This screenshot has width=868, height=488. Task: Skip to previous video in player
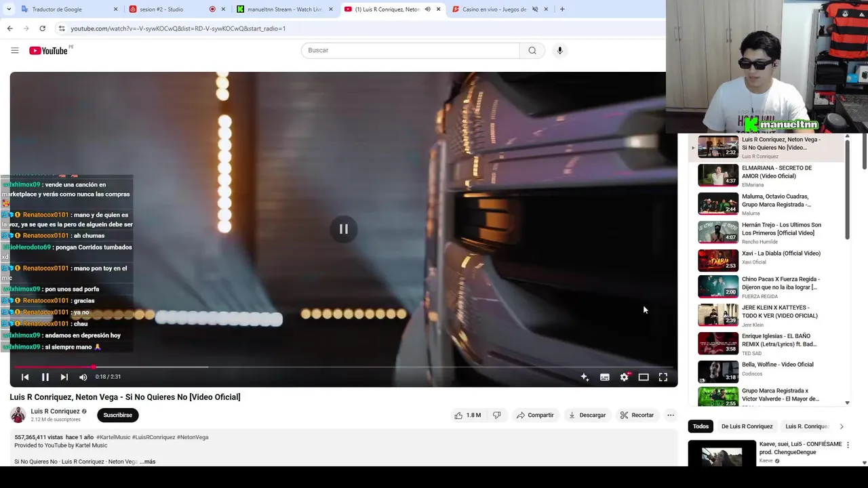(x=25, y=377)
